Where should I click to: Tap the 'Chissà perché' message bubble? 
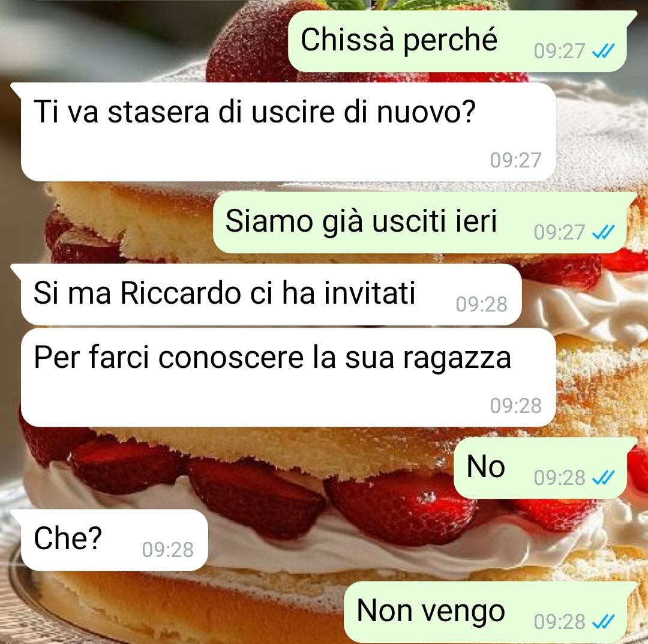coord(457,41)
